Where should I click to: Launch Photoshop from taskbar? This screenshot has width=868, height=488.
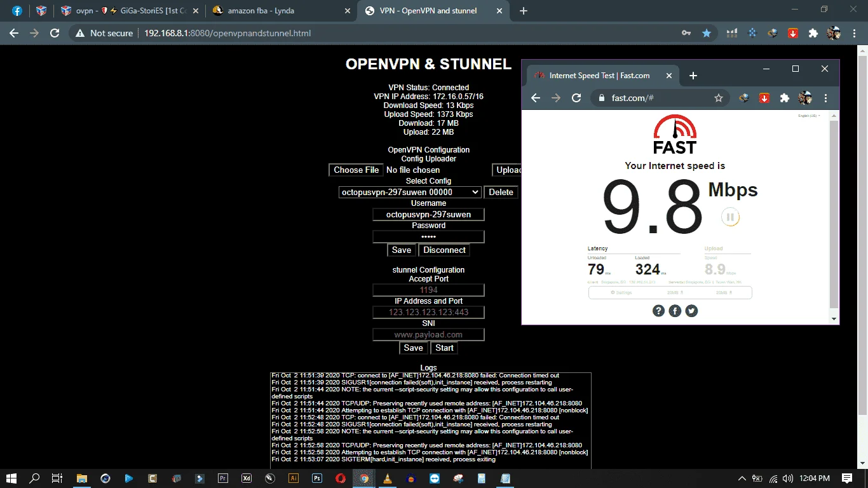point(317,478)
